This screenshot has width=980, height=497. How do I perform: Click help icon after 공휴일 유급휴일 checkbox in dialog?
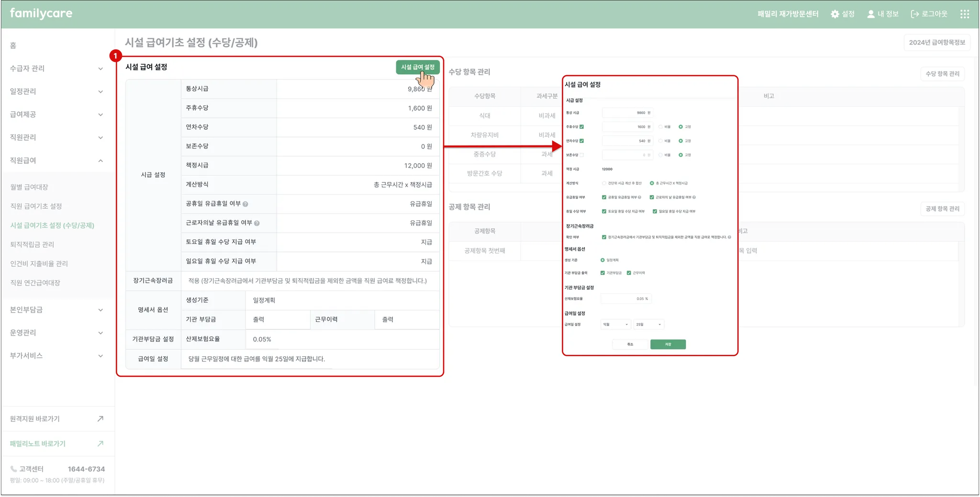[640, 197]
